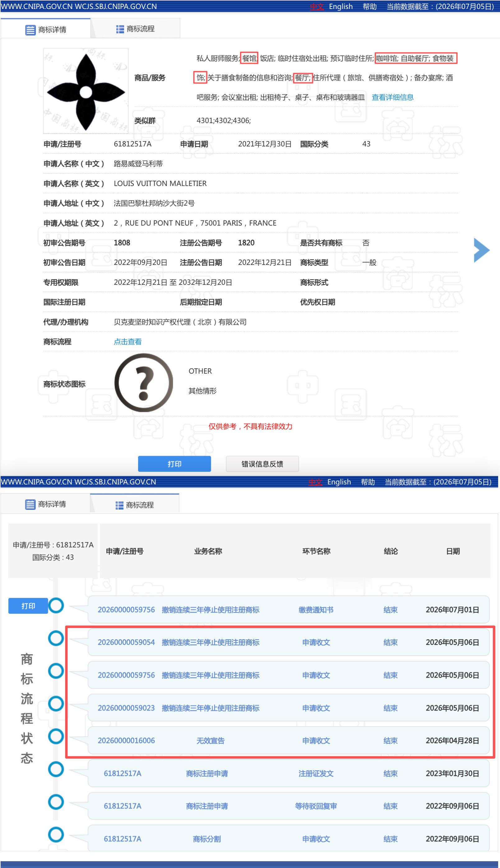Switch language to English in lower header
The image size is (500, 868).
(339, 482)
